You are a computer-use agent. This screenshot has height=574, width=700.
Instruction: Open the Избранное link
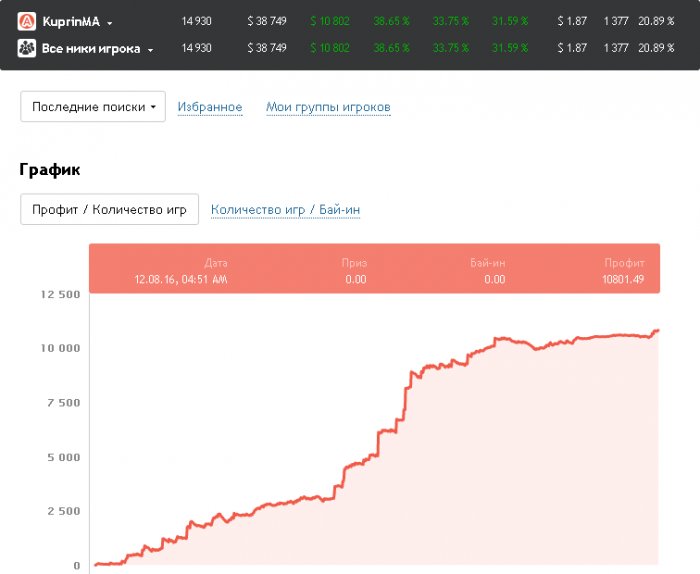210,107
